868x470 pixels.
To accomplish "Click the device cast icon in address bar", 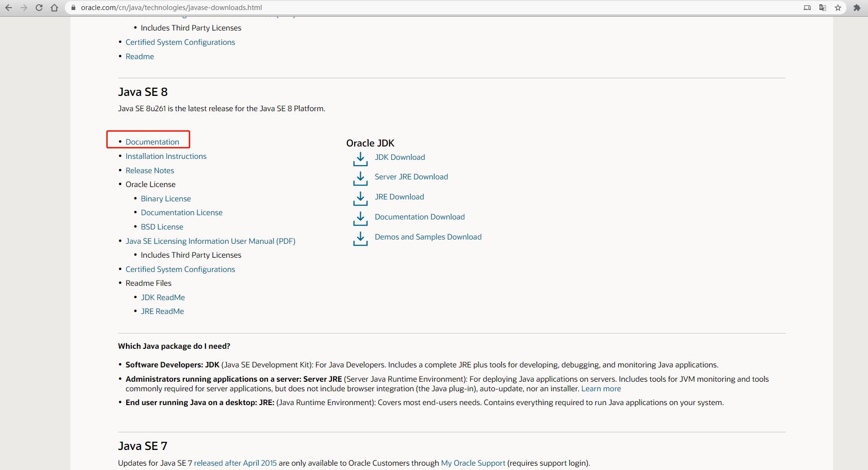I will (807, 8).
